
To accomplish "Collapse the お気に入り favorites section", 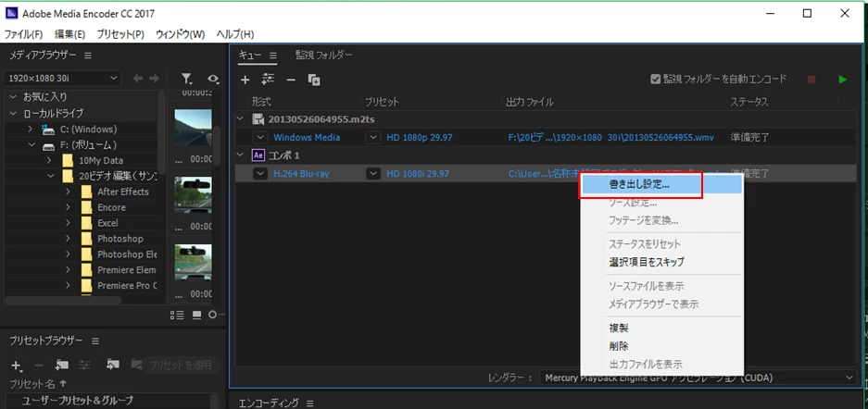I will (13, 97).
